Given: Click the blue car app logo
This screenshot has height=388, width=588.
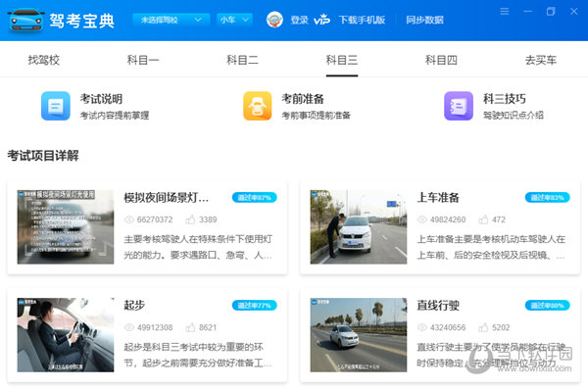Looking at the screenshot, I should click(x=25, y=21).
